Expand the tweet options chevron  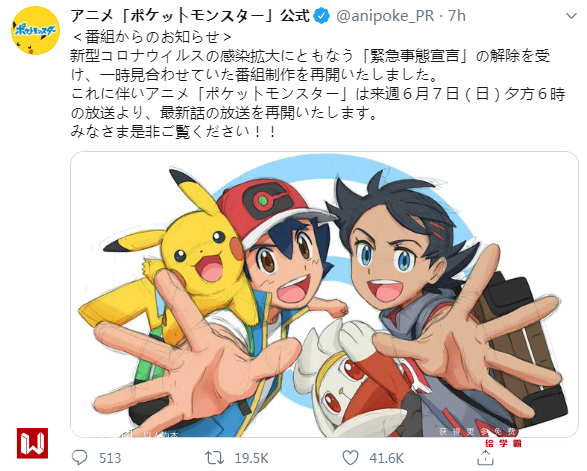pyautogui.click(x=571, y=16)
